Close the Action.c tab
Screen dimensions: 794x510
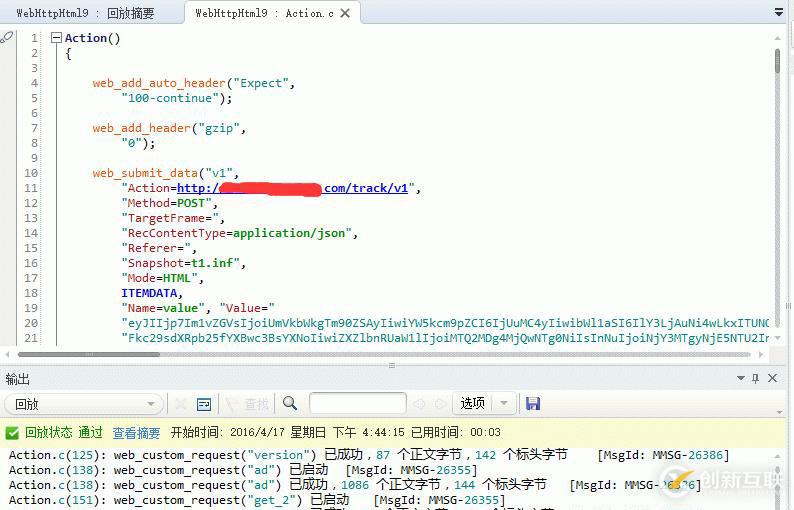point(345,13)
